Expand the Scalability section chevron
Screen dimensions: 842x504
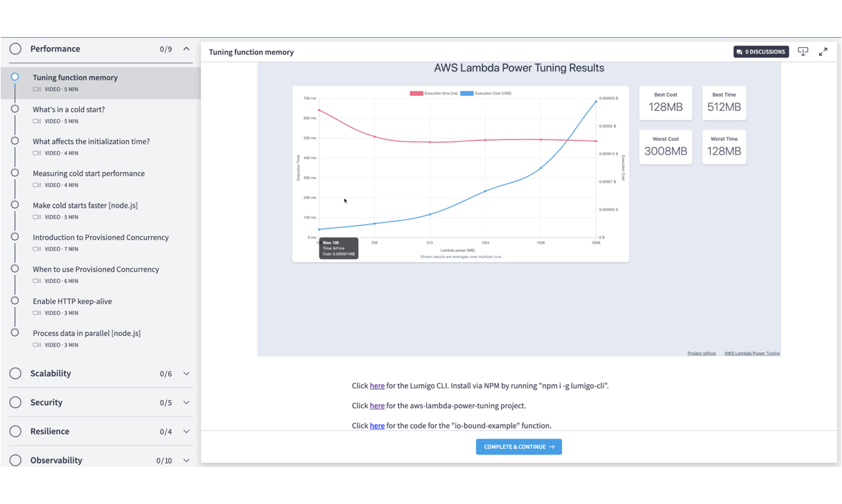[186, 374]
